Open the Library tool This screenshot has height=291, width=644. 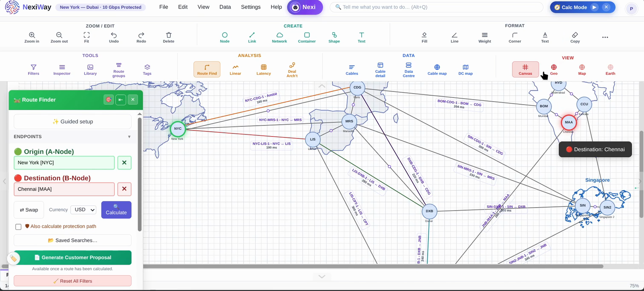(90, 70)
